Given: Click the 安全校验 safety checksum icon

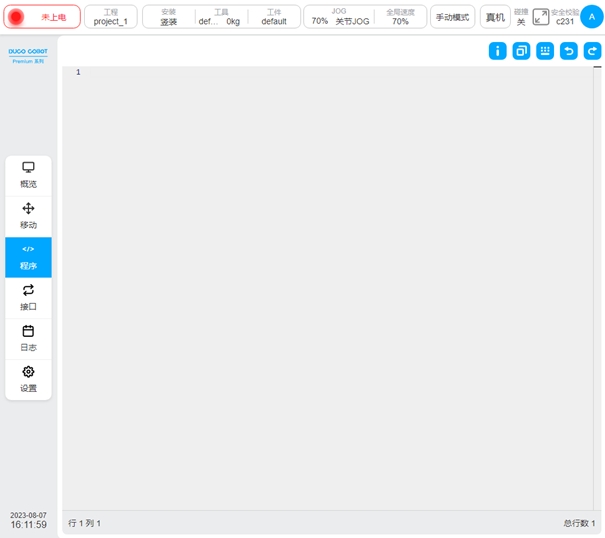Looking at the screenshot, I should pos(541,17).
